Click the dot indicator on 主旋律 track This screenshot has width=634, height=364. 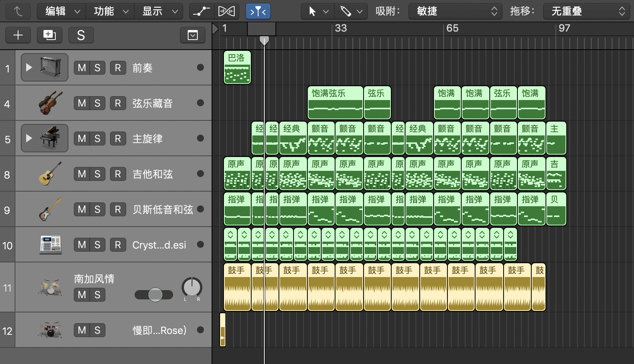(x=200, y=138)
